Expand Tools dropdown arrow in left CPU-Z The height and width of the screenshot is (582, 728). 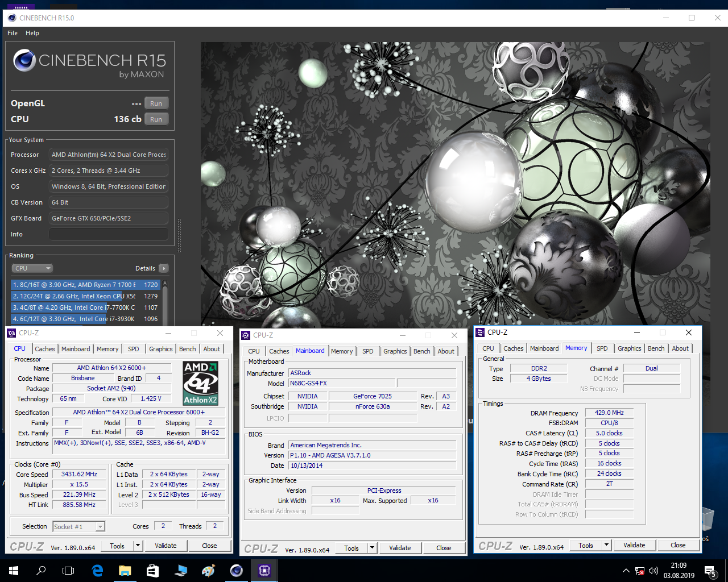coord(138,546)
